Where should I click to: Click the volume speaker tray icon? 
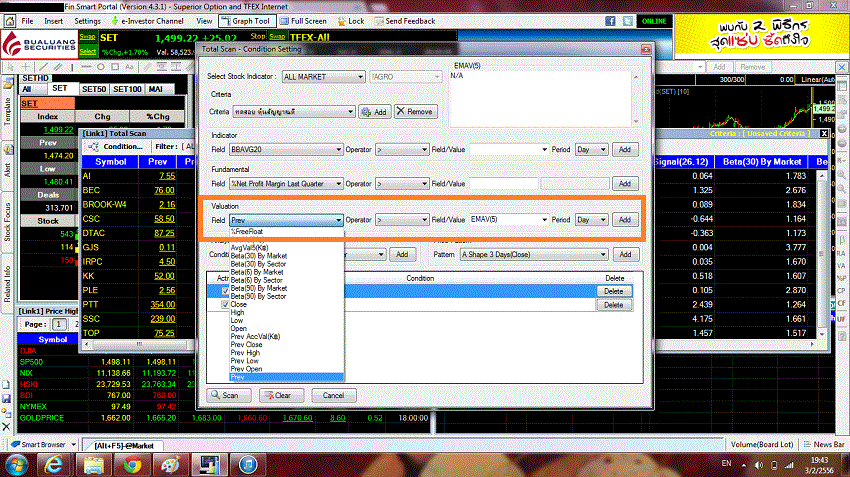[x=759, y=465]
